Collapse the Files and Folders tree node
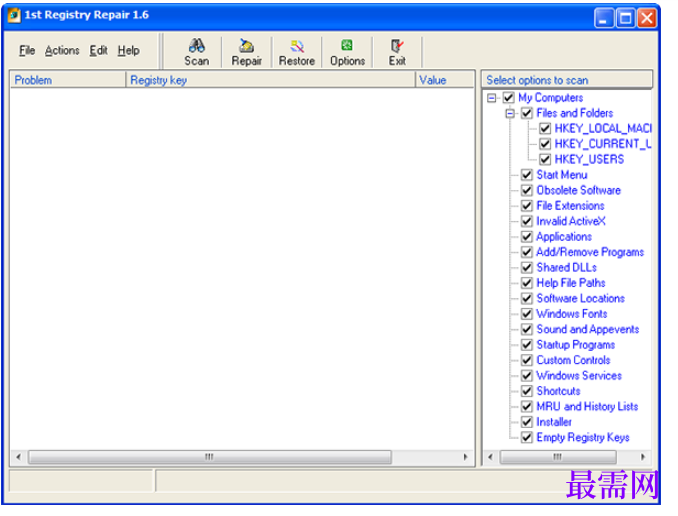Image resolution: width=678 pixels, height=516 pixels. pyautogui.click(x=510, y=114)
